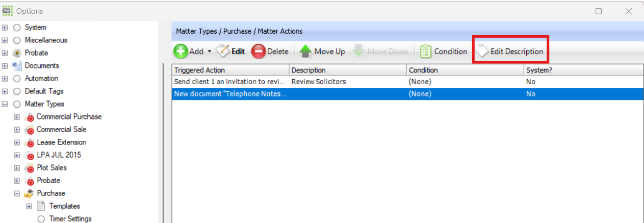The width and height of the screenshot is (644, 223).
Task: Select the System circle marker
Action: pyautogui.click(x=17, y=28)
